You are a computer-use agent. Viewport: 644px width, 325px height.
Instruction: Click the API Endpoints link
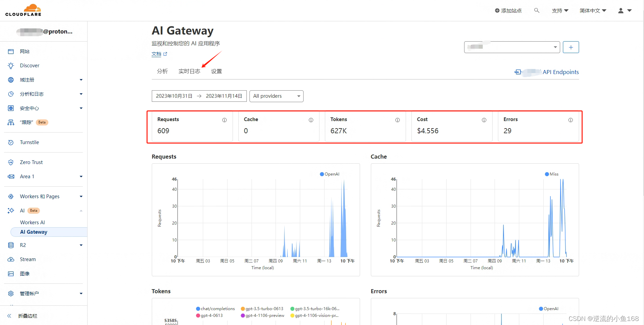click(x=560, y=72)
